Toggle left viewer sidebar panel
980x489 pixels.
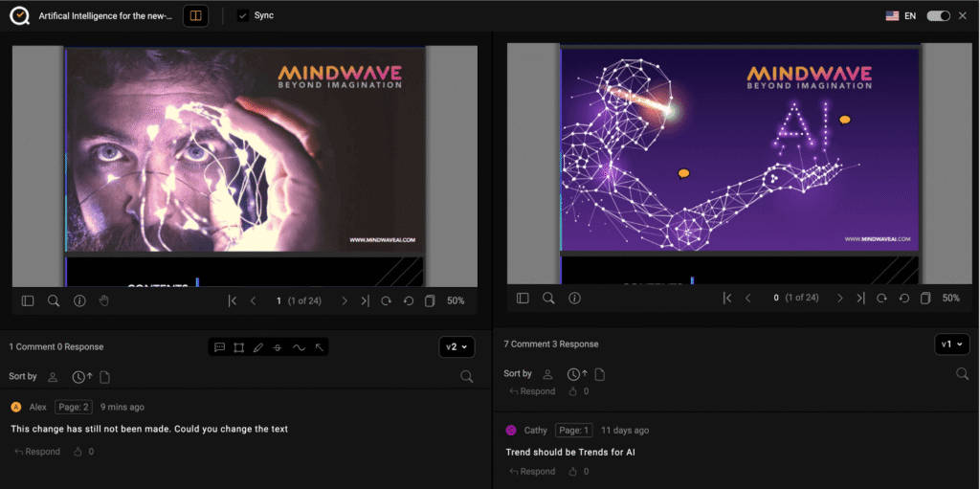(28, 300)
